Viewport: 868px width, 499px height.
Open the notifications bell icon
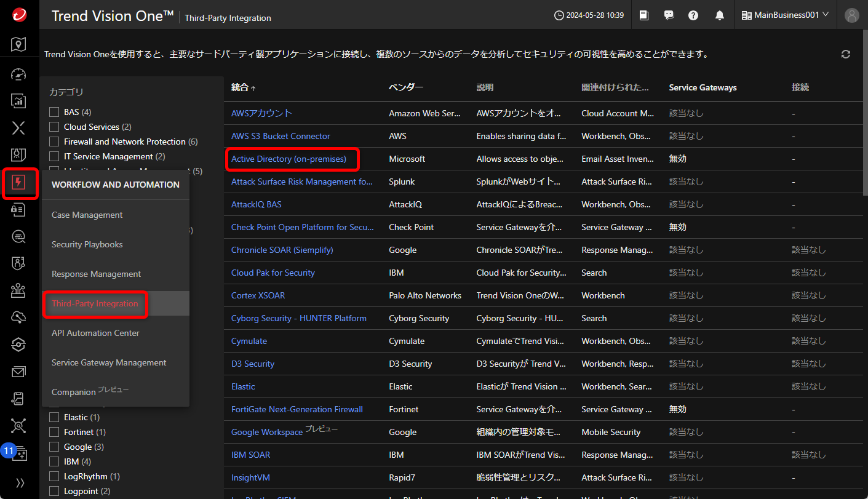tap(719, 15)
